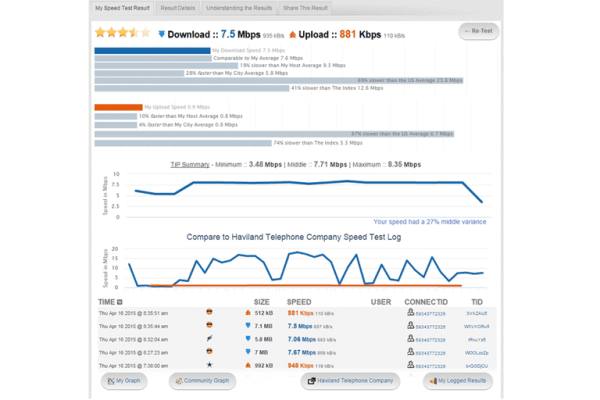Click the Community Graph button

pyautogui.click(x=203, y=381)
